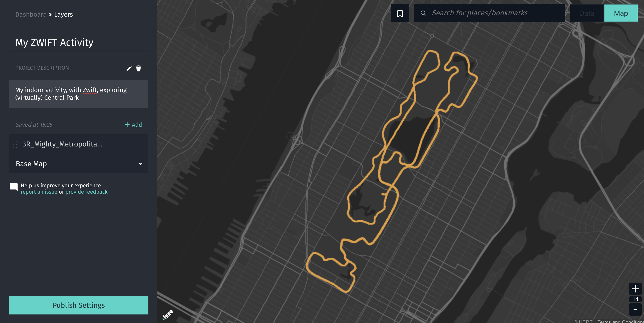Click the Dashboard breadcrumb navigation item
Image resolution: width=644 pixels, height=323 pixels.
pyautogui.click(x=31, y=14)
